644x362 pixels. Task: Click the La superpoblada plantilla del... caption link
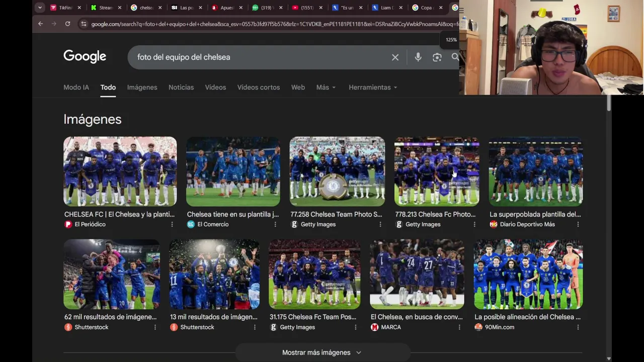pos(535,214)
